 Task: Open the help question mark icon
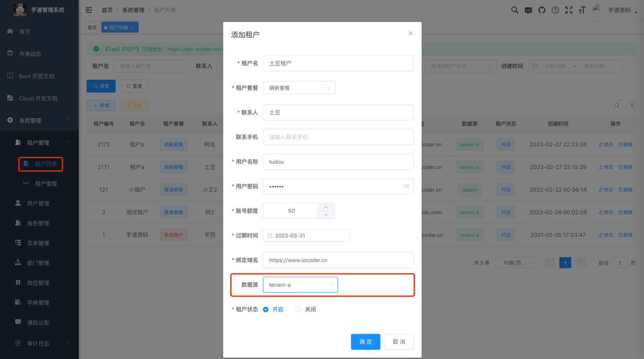555,10
